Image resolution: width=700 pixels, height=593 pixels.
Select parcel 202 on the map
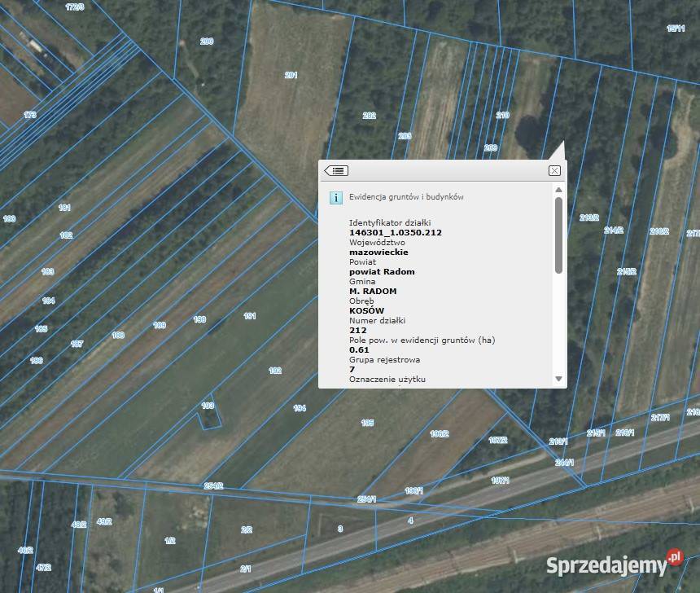(x=369, y=116)
